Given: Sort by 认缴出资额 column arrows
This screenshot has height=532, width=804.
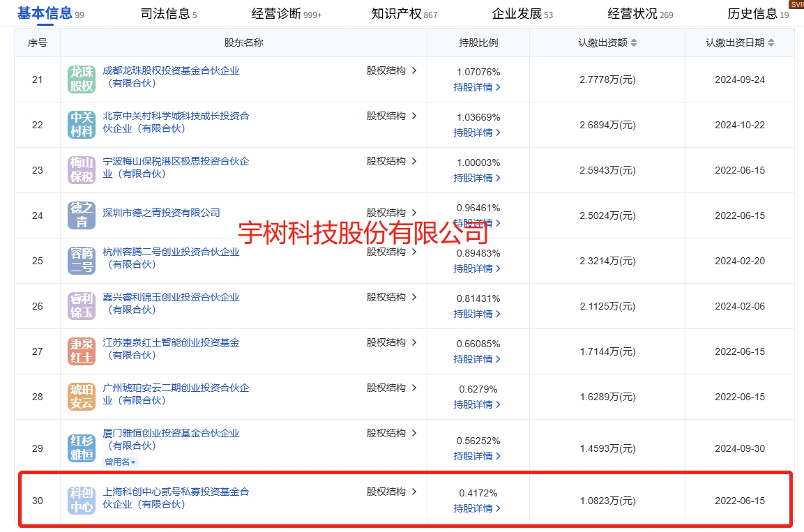Looking at the screenshot, I should (x=634, y=43).
